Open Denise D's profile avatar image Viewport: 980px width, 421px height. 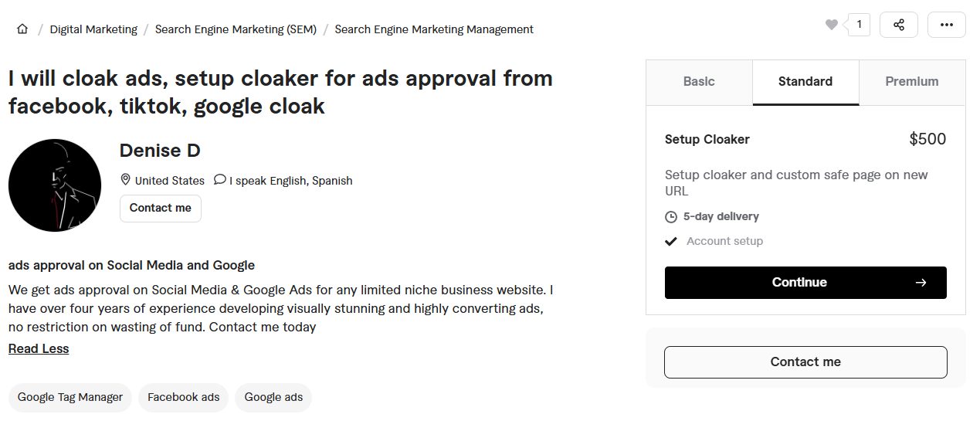click(x=55, y=185)
